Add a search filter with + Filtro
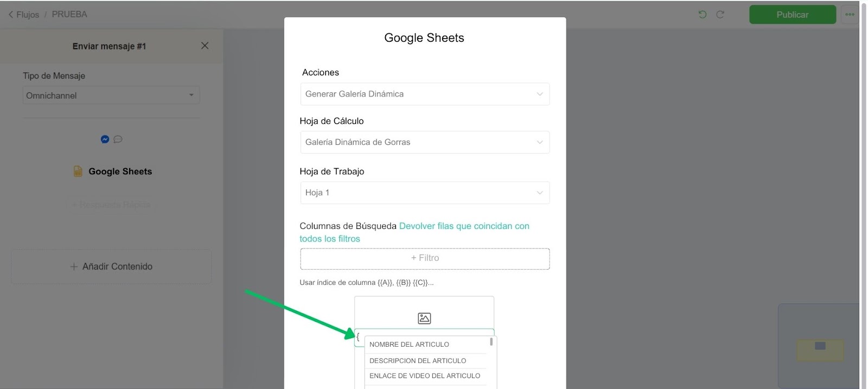Image resolution: width=868 pixels, height=389 pixels. pos(425,258)
